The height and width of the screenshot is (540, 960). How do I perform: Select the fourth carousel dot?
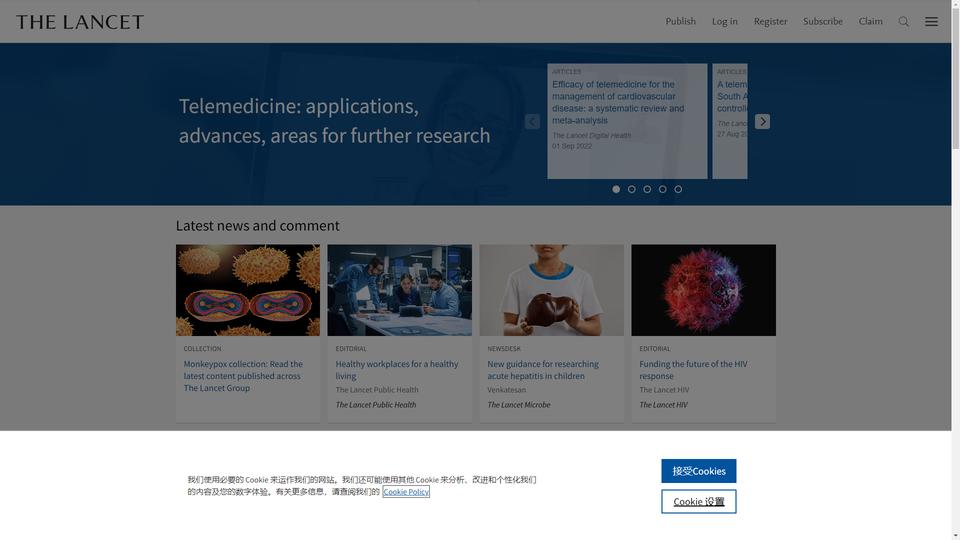(x=662, y=189)
